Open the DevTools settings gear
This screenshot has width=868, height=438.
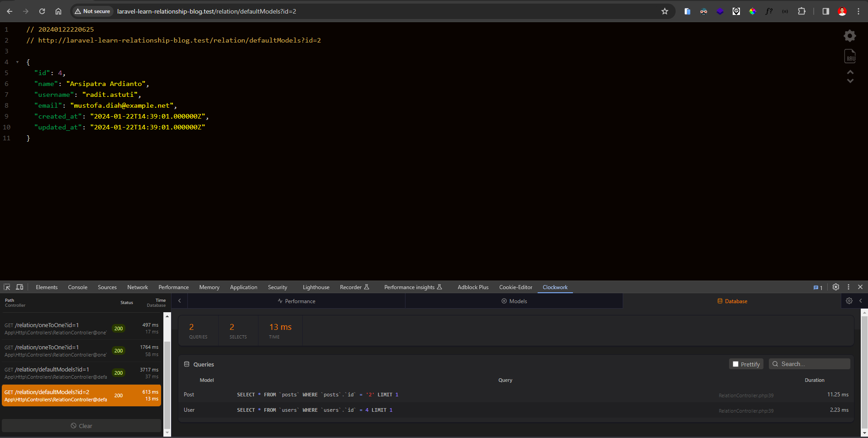coord(835,287)
